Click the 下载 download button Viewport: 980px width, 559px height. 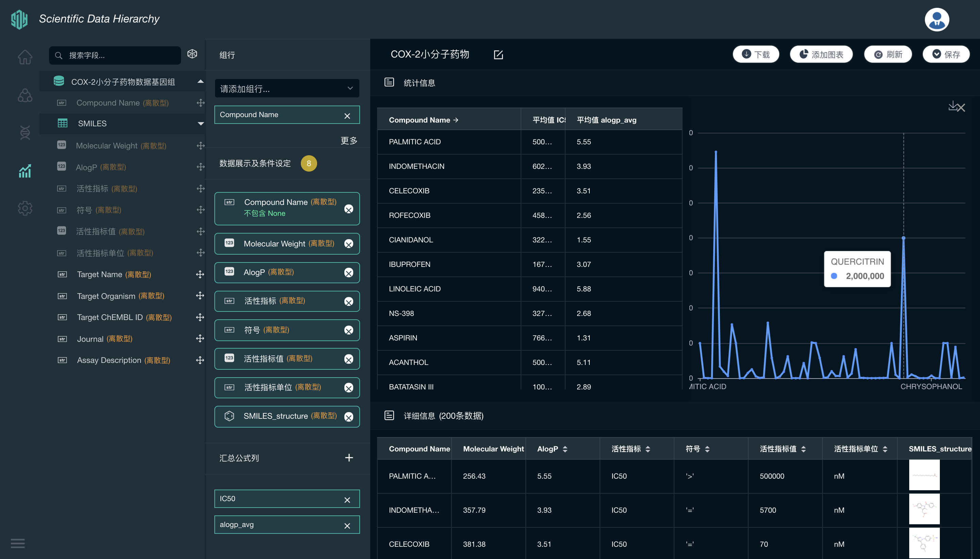pyautogui.click(x=756, y=54)
